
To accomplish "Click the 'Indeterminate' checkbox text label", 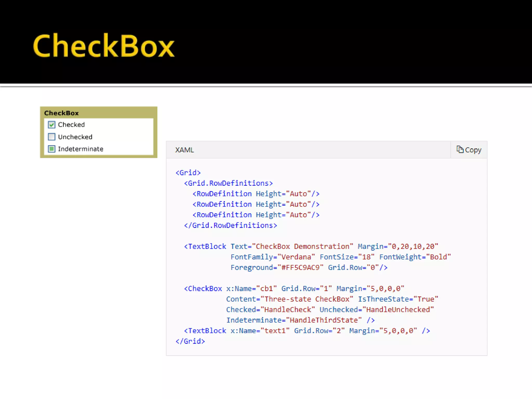I will point(81,149).
